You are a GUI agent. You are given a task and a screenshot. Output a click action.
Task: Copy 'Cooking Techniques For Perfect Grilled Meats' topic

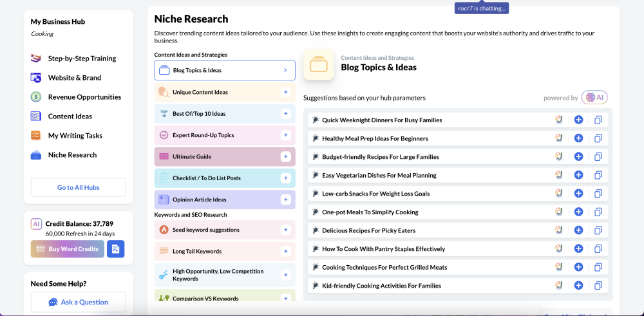pos(598,267)
